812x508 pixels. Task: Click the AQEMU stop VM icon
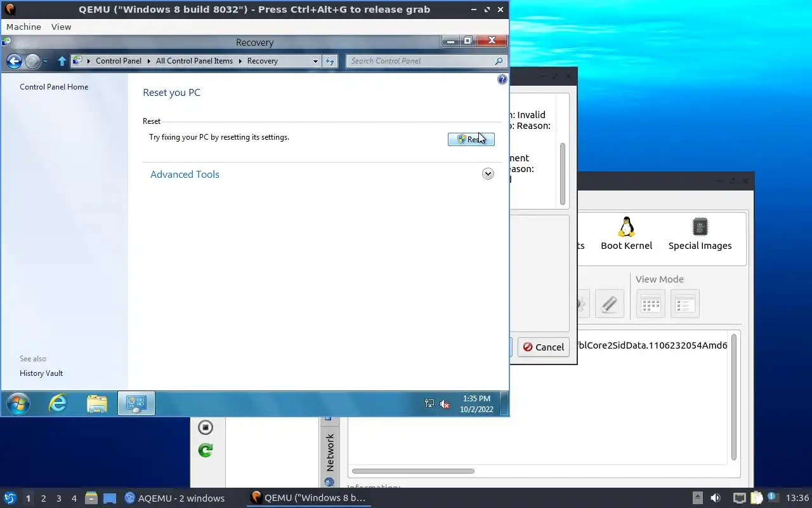(205, 427)
